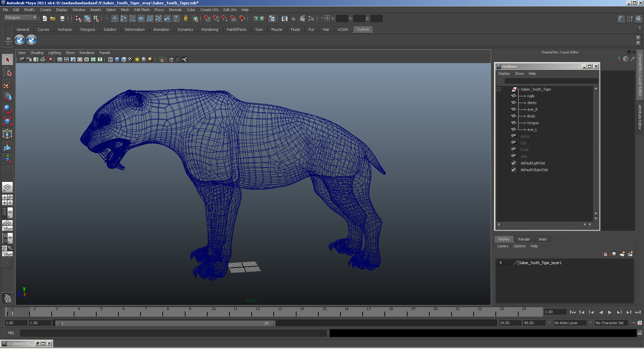Open the Create UVs menu
This screenshot has width=644, height=349.
pos(209,10)
